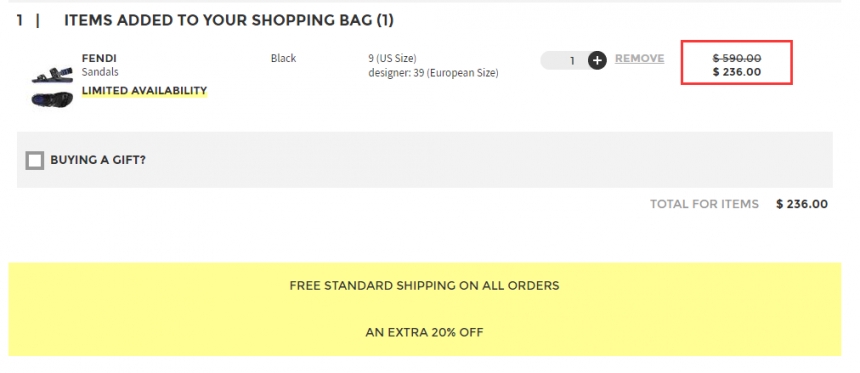Tick the Buying a Gift checkbox
The height and width of the screenshot is (373, 860).
35,160
